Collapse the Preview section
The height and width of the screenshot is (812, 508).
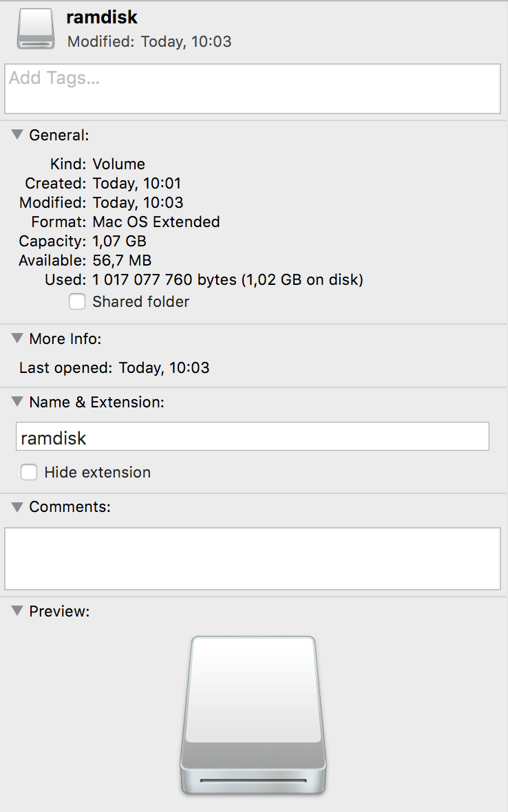(18, 611)
